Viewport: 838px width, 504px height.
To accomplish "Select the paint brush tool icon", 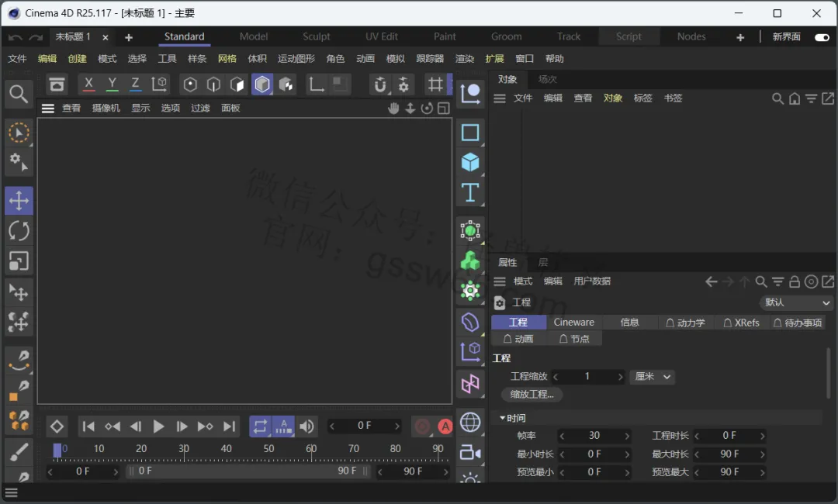I will 19,453.
